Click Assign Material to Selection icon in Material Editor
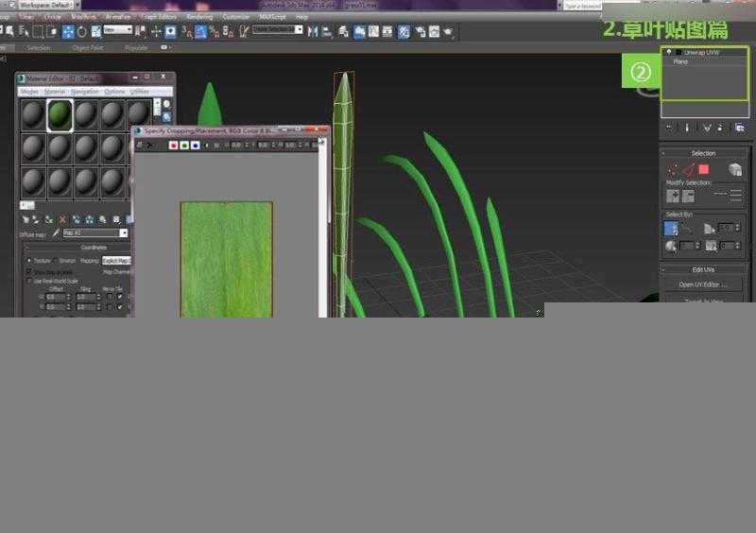756x533 pixels. click(x=49, y=219)
